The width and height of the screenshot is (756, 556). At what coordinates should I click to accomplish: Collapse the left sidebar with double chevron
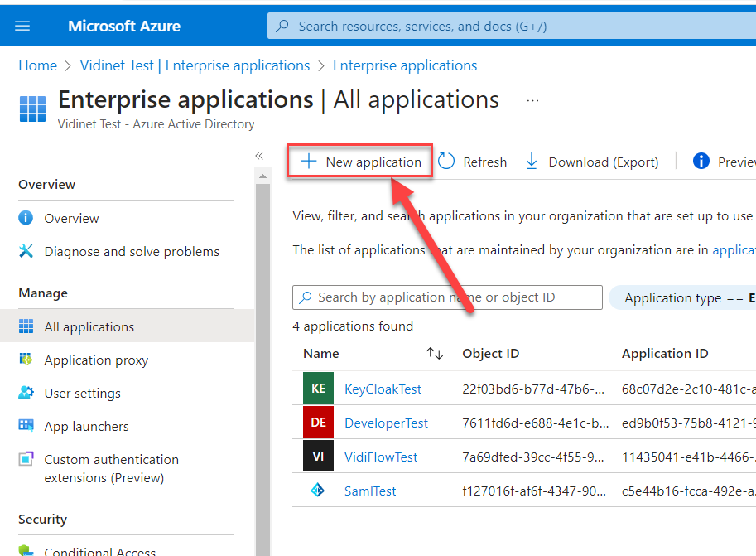(x=259, y=156)
